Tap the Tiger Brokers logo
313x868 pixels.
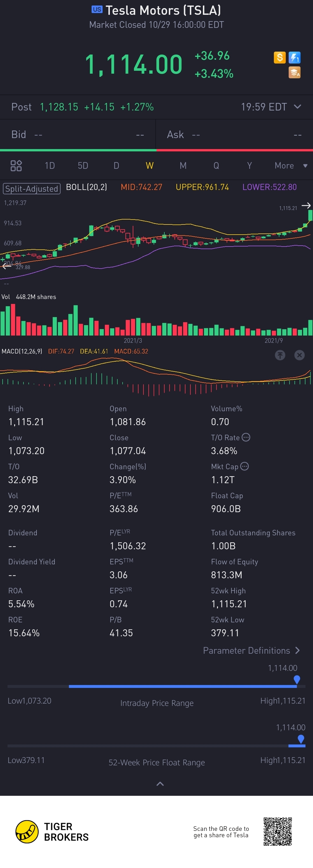[x=52, y=832]
